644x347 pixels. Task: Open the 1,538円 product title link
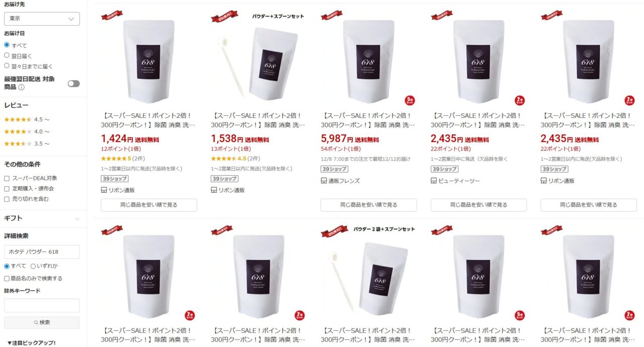click(x=259, y=120)
